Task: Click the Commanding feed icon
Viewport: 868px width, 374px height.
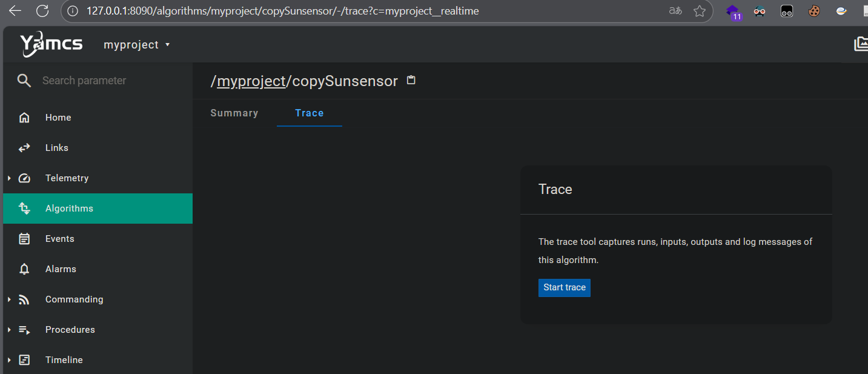Action: 24,299
